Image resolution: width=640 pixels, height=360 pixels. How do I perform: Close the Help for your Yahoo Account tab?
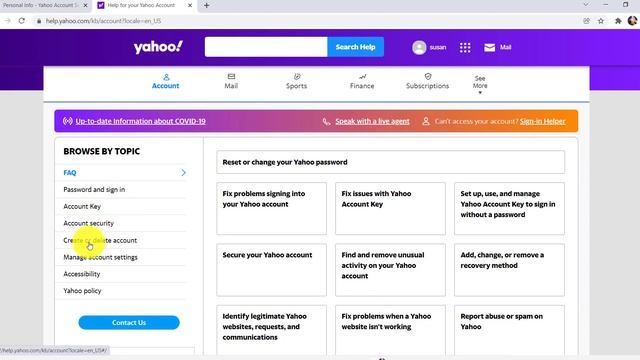click(x=190, y=5)
